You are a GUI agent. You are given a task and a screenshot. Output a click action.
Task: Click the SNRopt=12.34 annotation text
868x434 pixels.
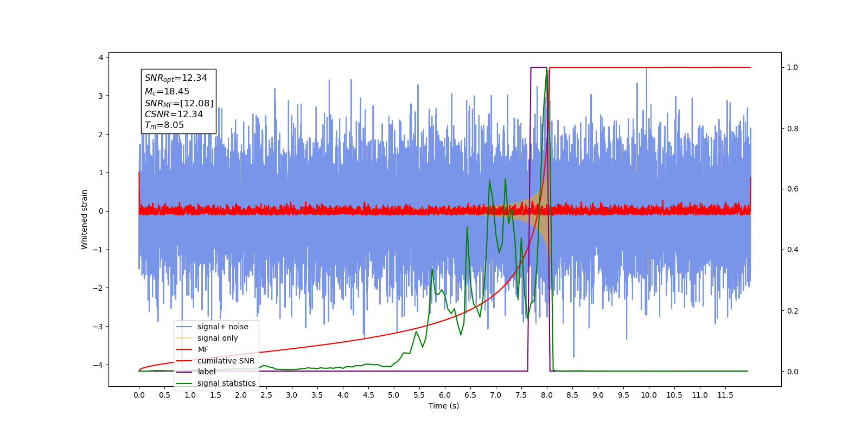176,78
